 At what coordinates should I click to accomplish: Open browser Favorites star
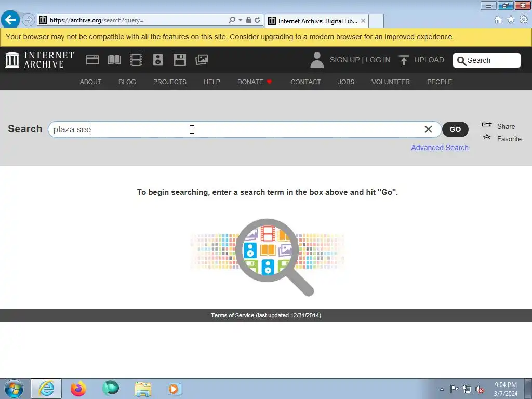[511, 20]
